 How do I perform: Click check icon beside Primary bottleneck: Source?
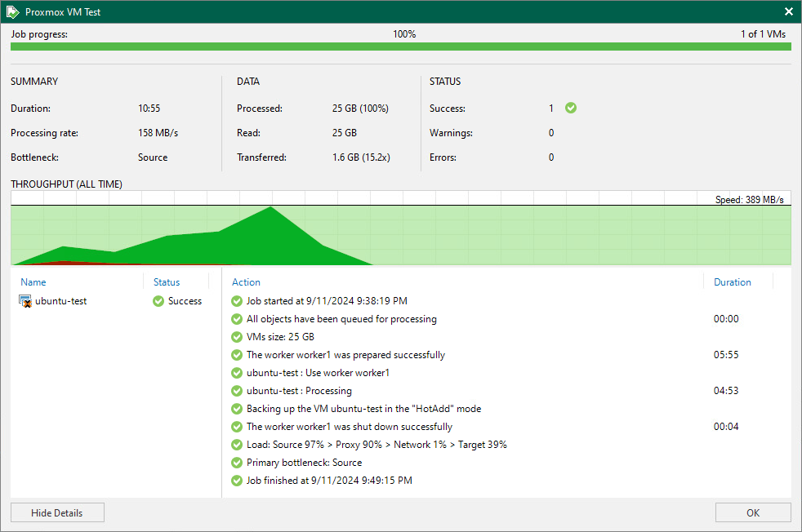coord(238,463)
